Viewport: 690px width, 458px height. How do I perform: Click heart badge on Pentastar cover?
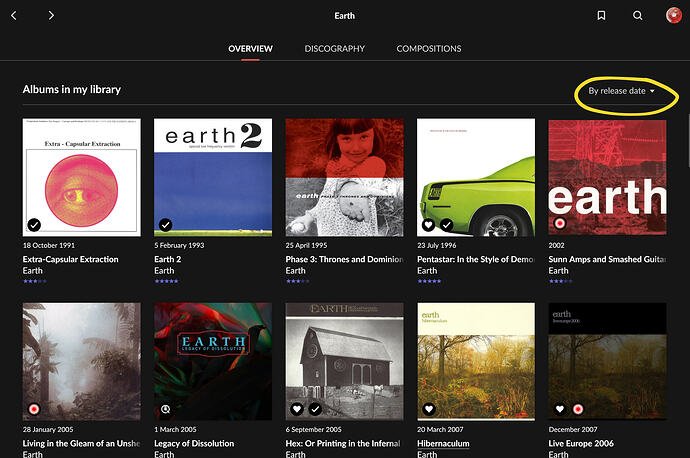point(428,225)
